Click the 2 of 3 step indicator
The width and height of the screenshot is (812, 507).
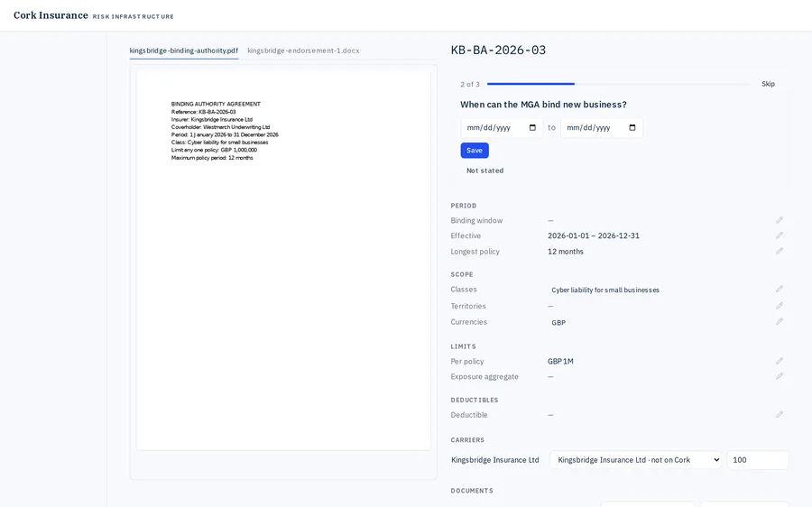pyautogui.click(x=470, y=85)
